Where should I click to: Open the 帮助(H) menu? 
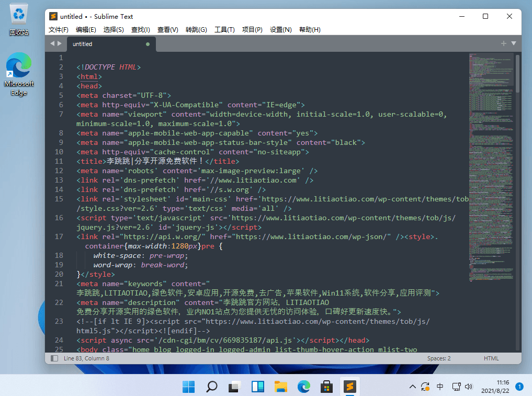tap(310, 29)
